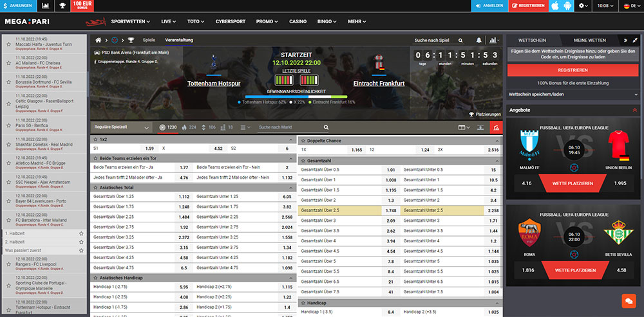Place bet on Roma vs Betis Sevilla

[x=575, y=270]
